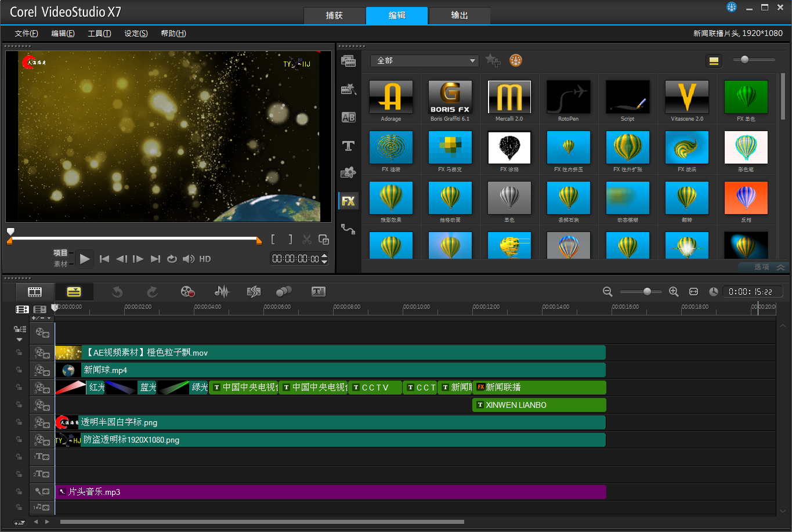Jump to start of preview
Image resolution: width=792 pixels, height=532 pixels.
click(104, 259)
